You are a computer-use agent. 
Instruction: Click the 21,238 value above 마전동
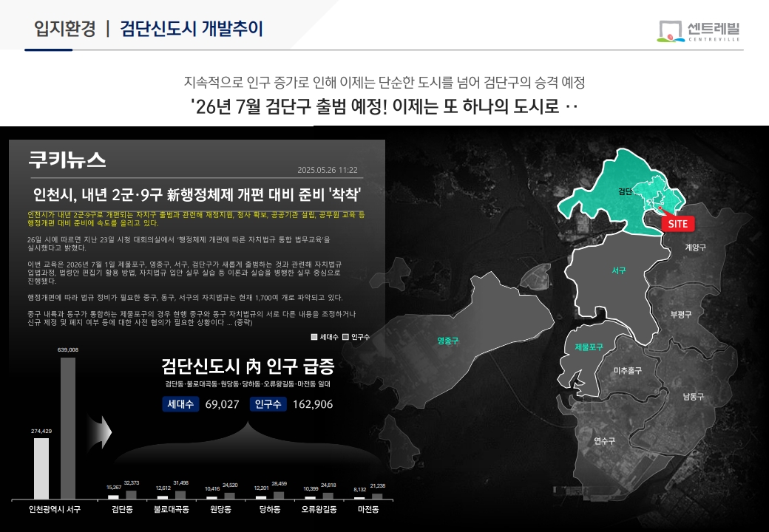pos(378,486)
